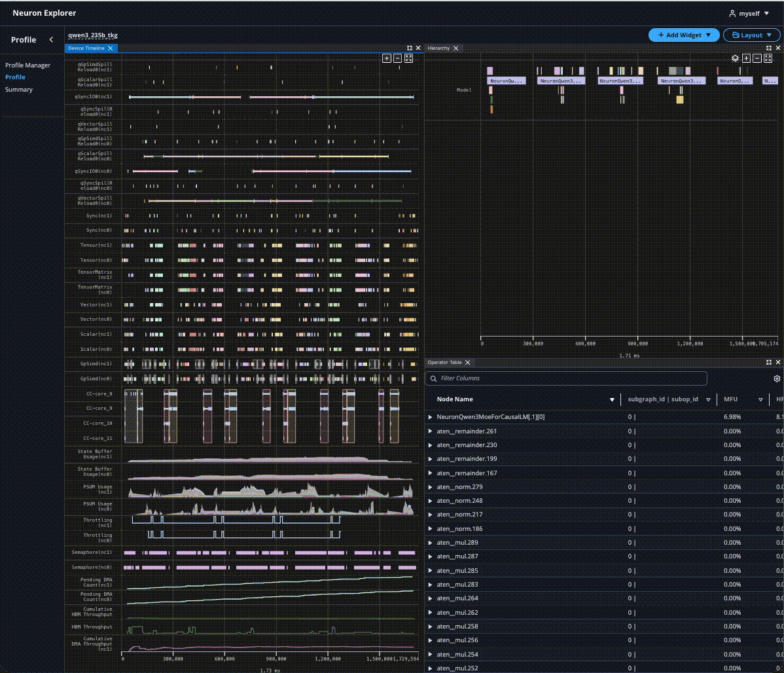Click the layers icon in the Hierarchy panel

click(735, 58)
